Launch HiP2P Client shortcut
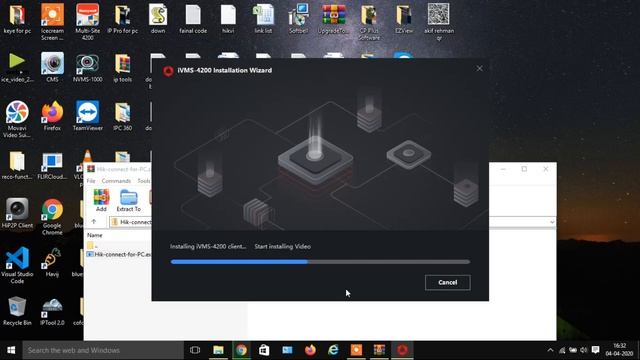 point(17,213)
